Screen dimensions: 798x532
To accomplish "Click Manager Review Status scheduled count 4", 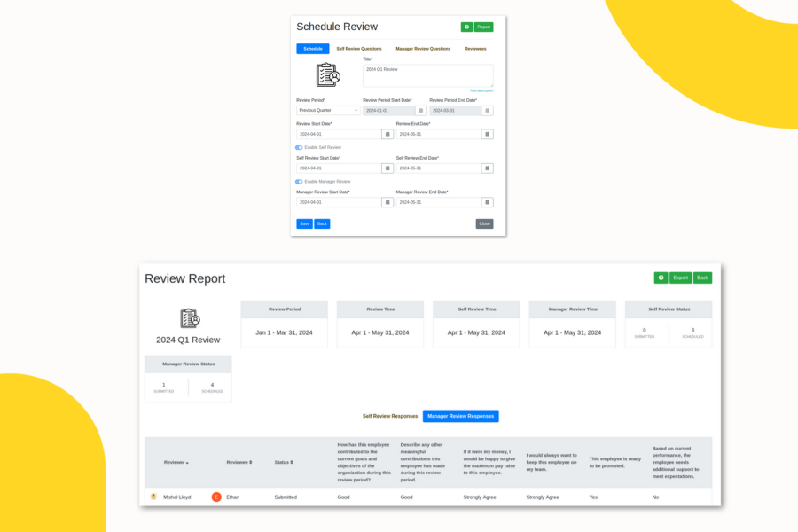I will [x=212, y=386].
